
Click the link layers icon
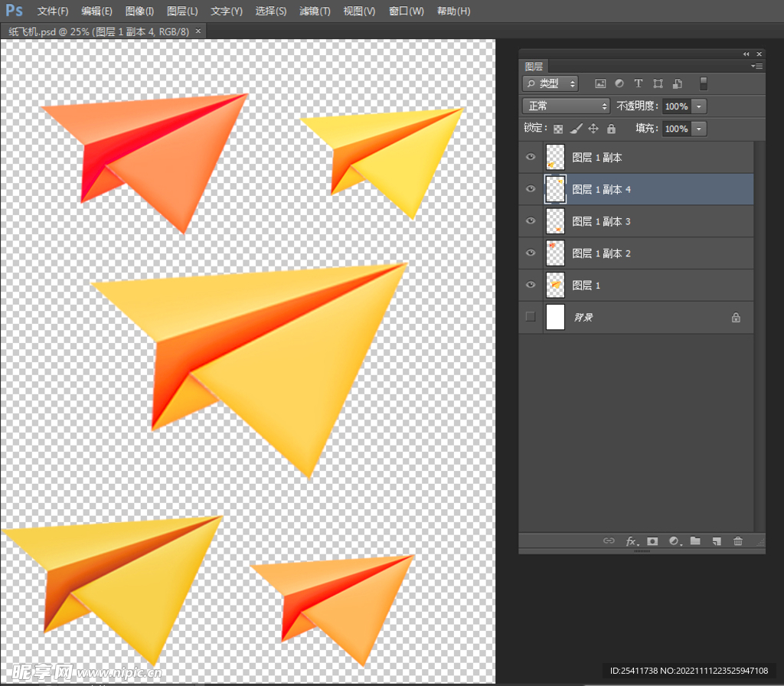click(609, 541)
